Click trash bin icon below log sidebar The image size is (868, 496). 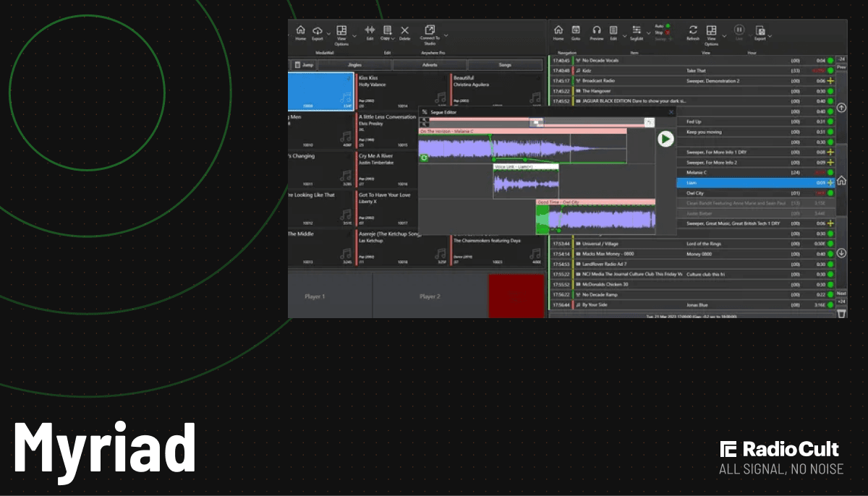[841, 312]
